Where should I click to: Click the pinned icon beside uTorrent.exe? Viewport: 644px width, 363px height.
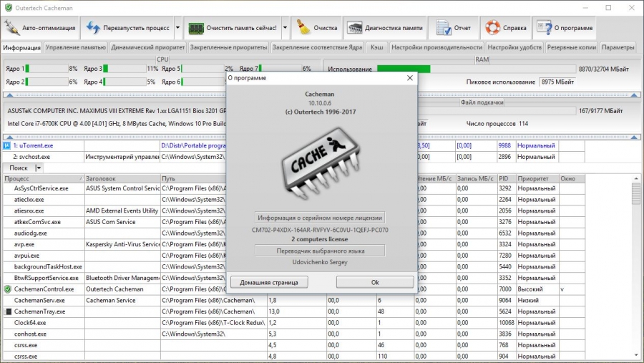[7, 145]
